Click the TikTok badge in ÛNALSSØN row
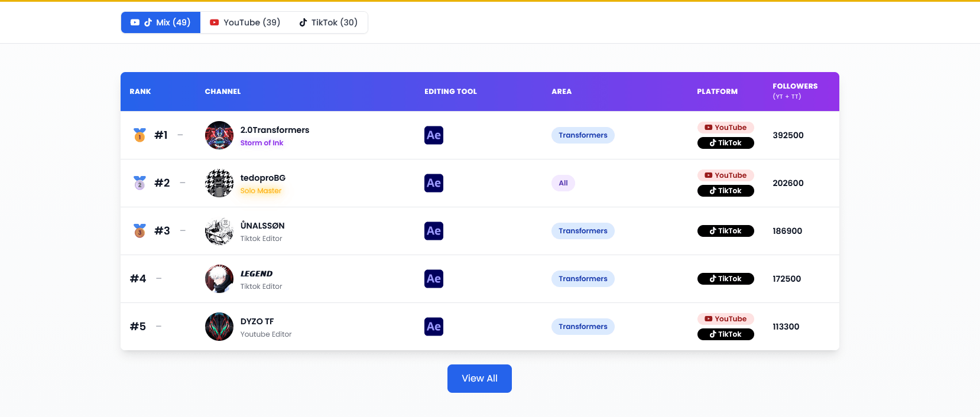The height and width of the screenshot is (417, 980). (x=725, y=231)
